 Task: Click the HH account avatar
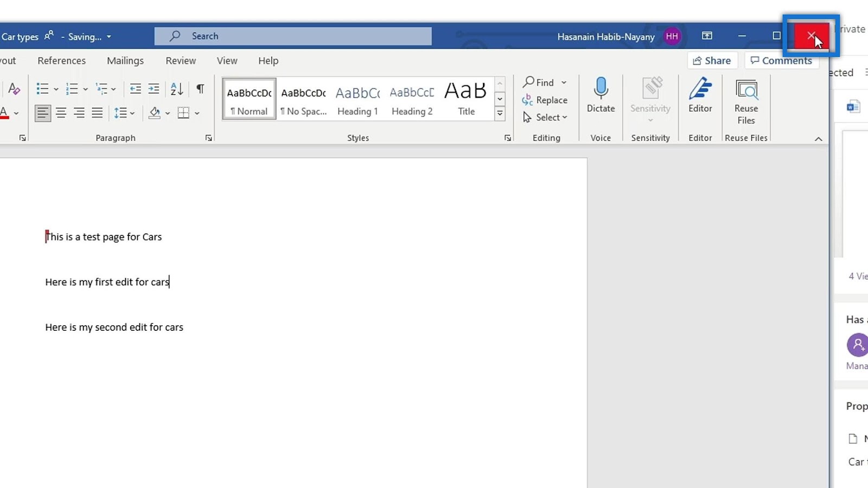coord(672,36)
